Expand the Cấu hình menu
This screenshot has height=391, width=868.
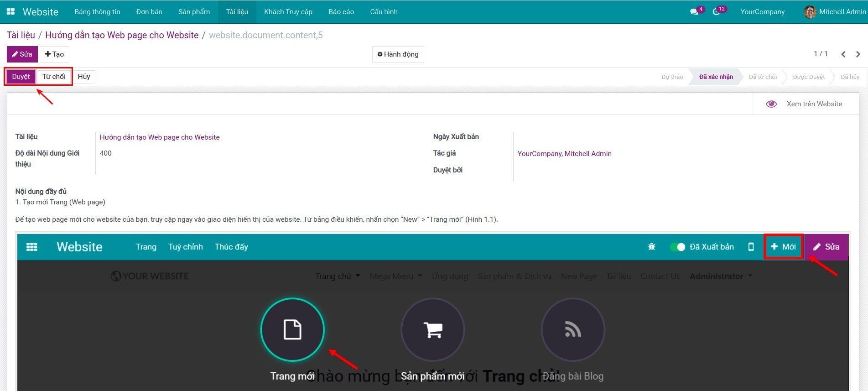(x=384, y=12)
